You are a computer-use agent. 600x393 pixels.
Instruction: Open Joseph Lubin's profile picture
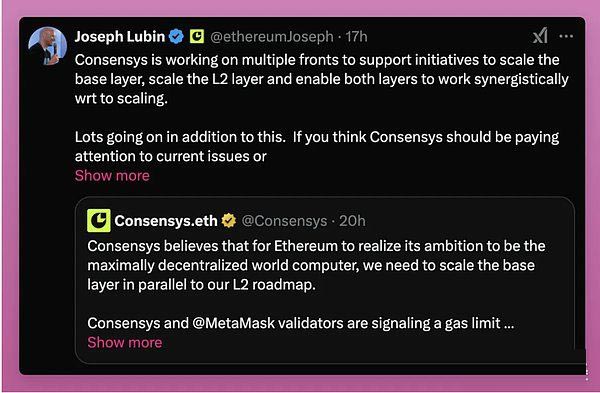[x=47, y=46]
